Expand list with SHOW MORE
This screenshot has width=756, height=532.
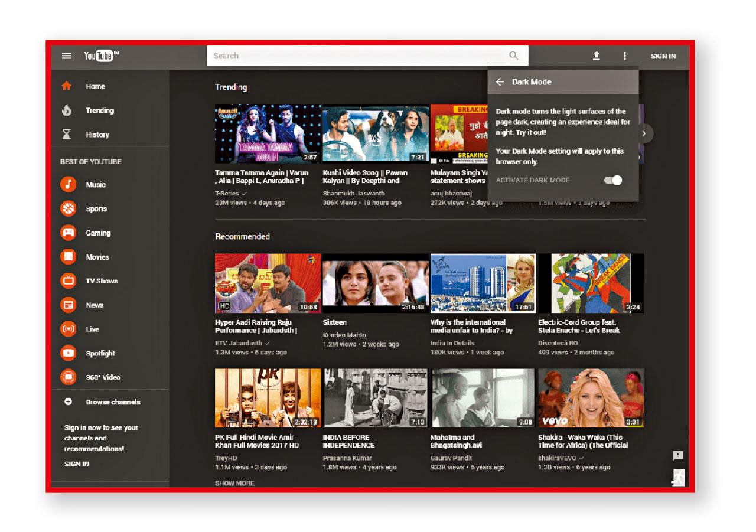(x=234, y=483)
